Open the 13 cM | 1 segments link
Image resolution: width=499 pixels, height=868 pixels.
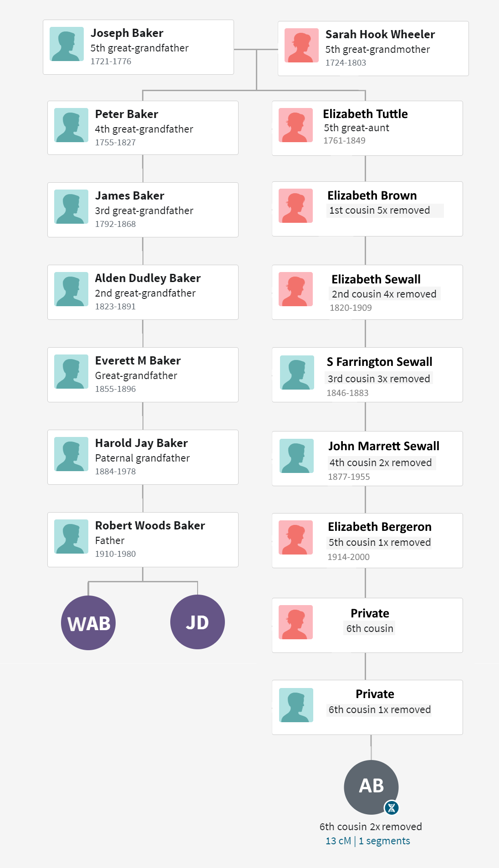tap(368, 841)
